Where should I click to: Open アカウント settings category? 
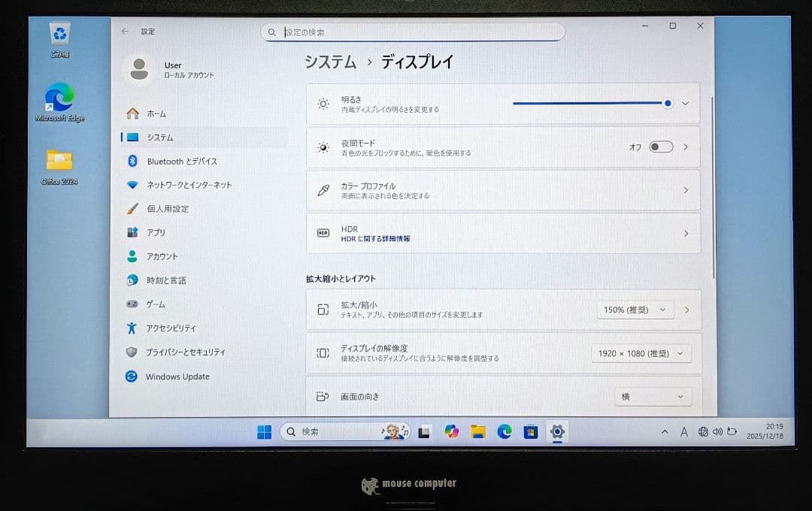pyautogui.click(x=204, y=256)
